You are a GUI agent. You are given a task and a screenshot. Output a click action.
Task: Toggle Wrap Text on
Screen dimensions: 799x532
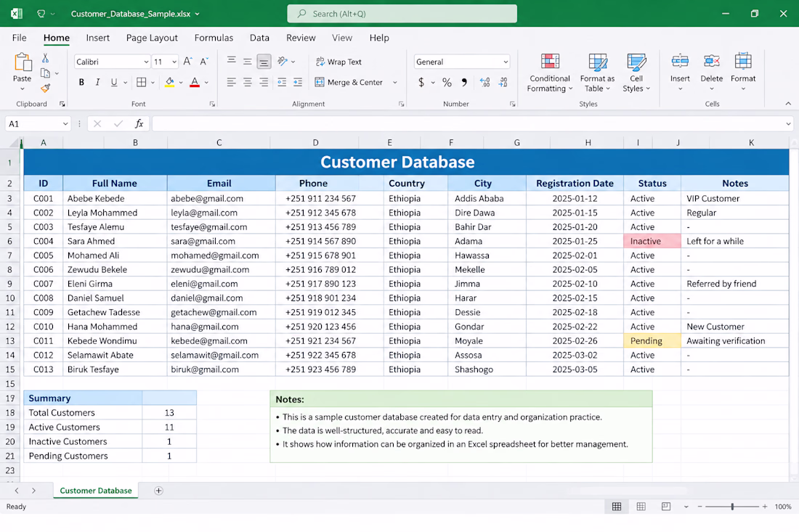[339, 62]
